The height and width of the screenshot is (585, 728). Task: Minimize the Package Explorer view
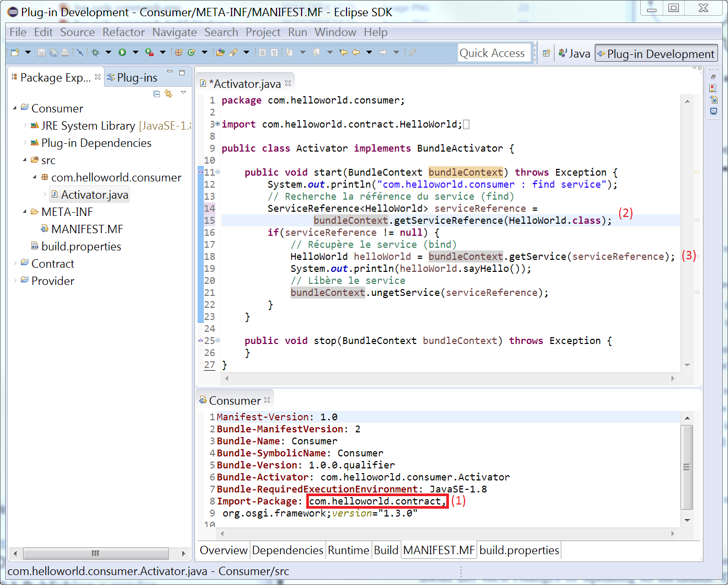170,72
